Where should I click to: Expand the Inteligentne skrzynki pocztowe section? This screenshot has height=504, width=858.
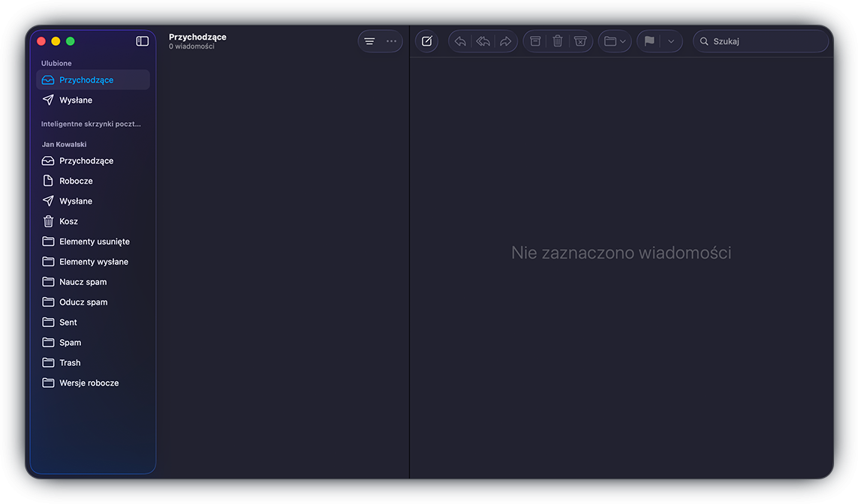(92, 124)
